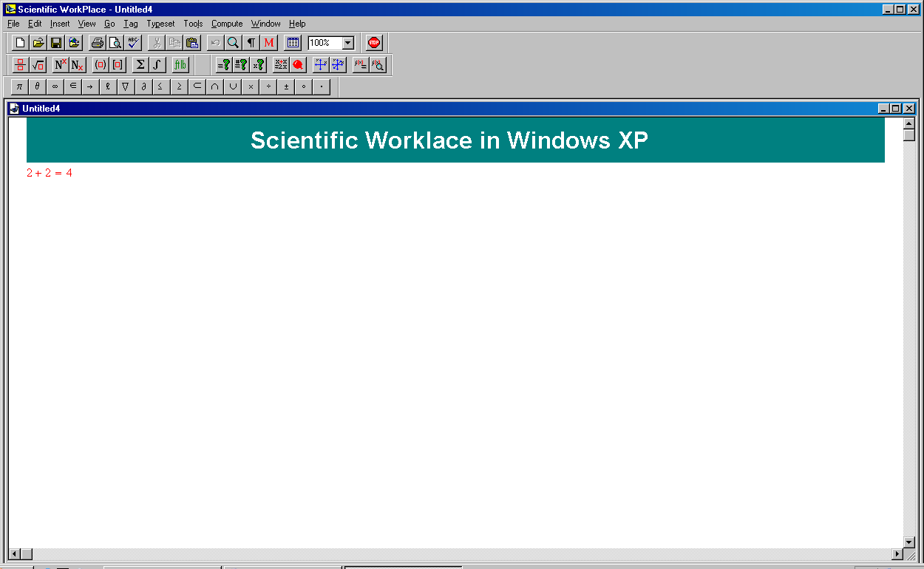Insert a subscript
924x569 pixels.
(x=78, y=65)
